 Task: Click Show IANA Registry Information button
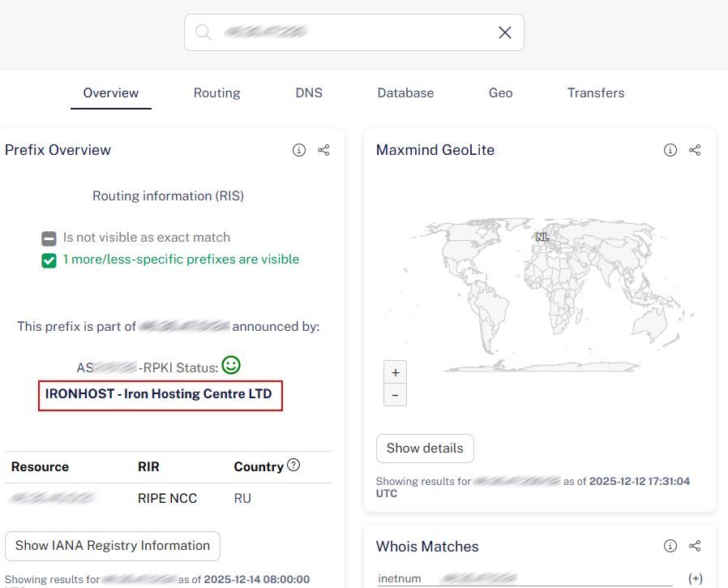tap(113, 546)
